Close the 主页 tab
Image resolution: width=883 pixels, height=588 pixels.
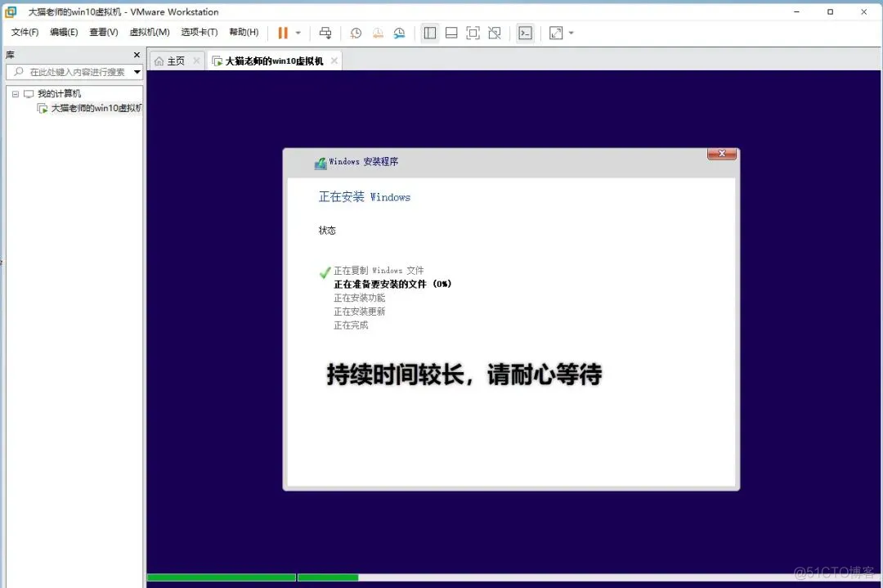tap(196, 61)
